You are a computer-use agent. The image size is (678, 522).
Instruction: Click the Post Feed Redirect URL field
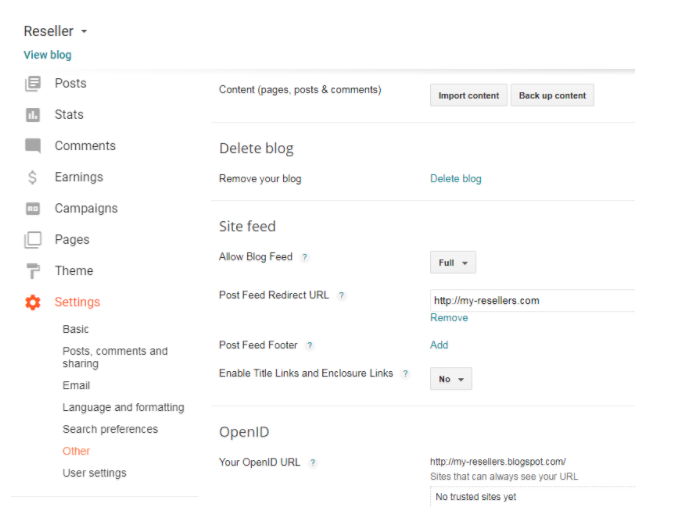click(530, 300)
